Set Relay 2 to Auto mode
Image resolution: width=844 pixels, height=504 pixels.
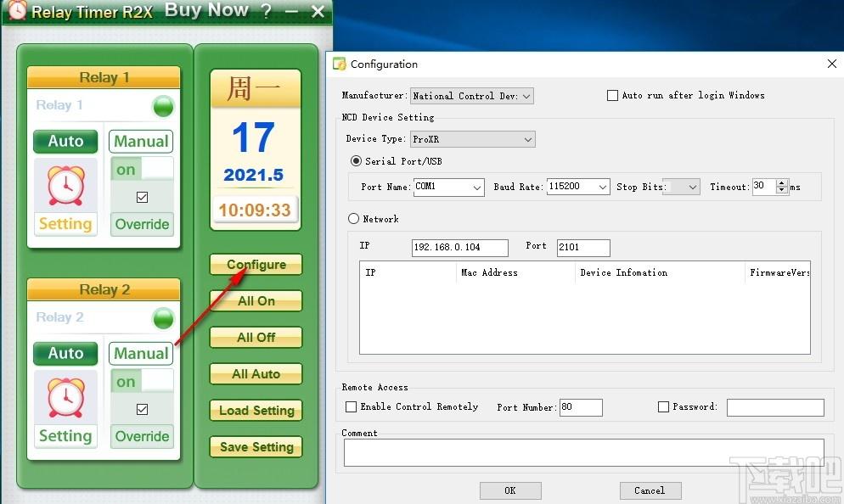[65, 353]
